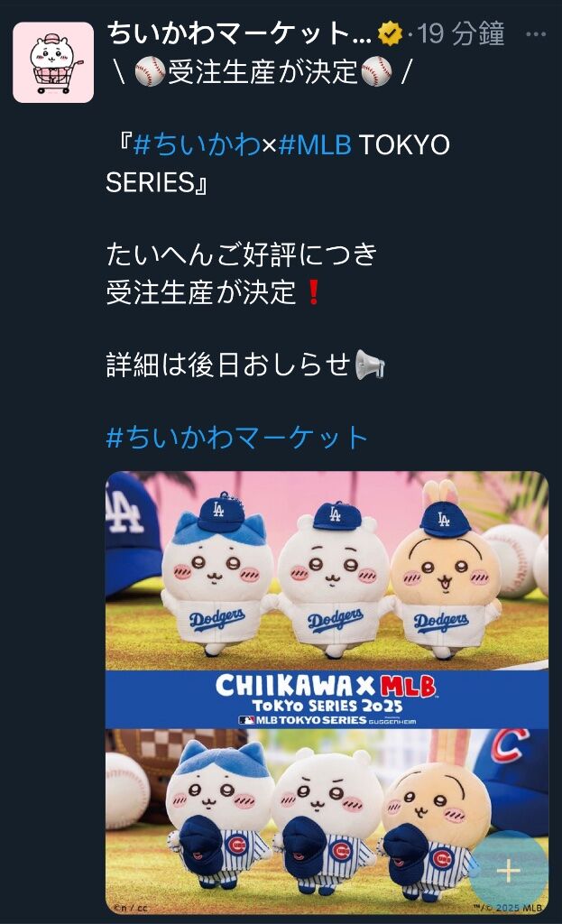This screenshot has height=924, width=562.
Task: Tap the gold verified badge
Action: pos(390,33)
